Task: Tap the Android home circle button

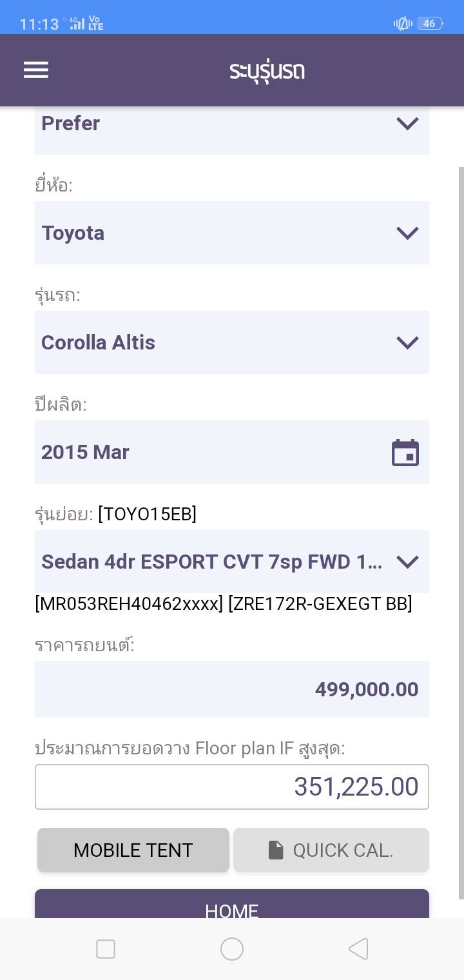Action: tap(232, 949)
